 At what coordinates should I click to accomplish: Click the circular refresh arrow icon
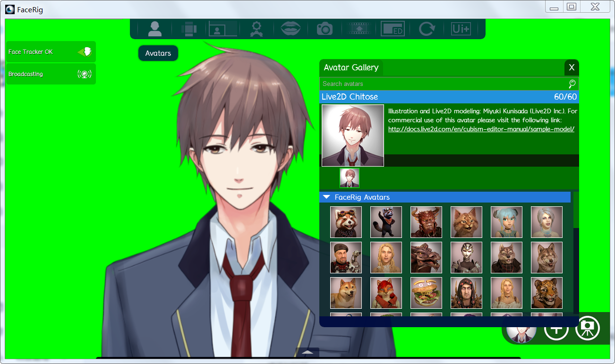coord(427,29)
